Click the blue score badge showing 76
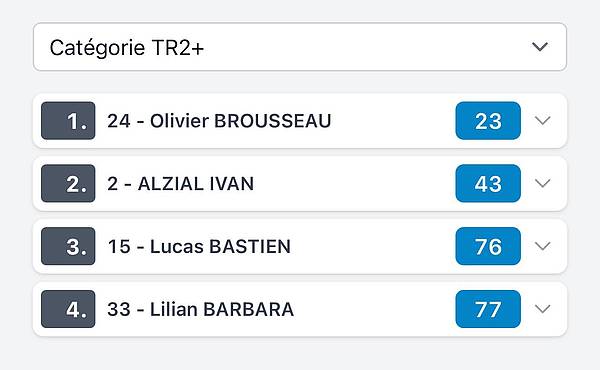The image size is (600, 370). point(488,246)
